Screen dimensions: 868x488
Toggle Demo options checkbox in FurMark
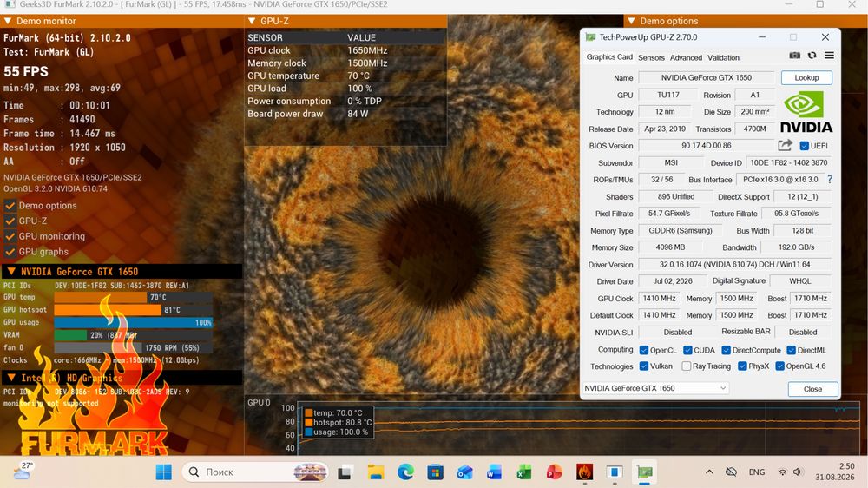[10, 206]
